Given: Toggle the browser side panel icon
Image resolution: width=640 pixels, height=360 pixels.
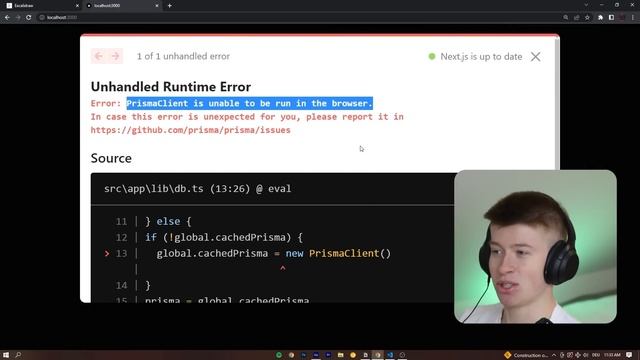Looking at the screenshot, I should 611,18.
